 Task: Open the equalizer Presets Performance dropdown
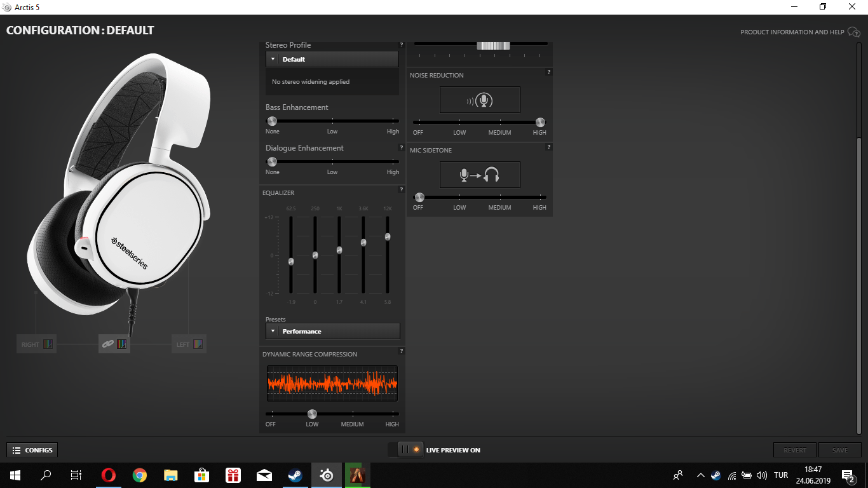(x=333, y=331)
